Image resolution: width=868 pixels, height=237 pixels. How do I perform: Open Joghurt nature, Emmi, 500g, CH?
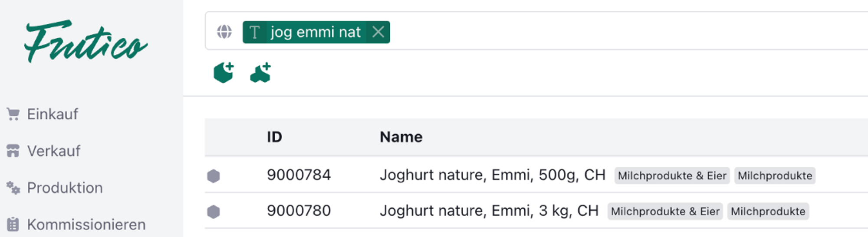pyautogui.click(x=492, y=175)
